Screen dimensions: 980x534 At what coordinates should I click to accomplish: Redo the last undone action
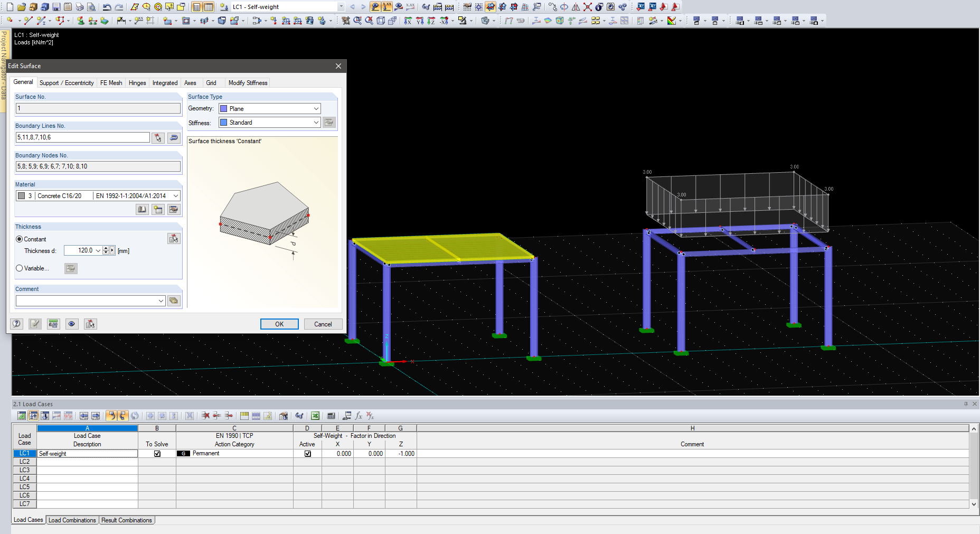click(x=119, y=7)
